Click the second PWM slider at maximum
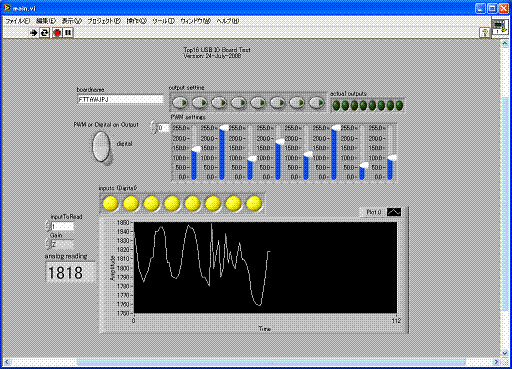This screenshot has width=512, height=369. point(224,128)
